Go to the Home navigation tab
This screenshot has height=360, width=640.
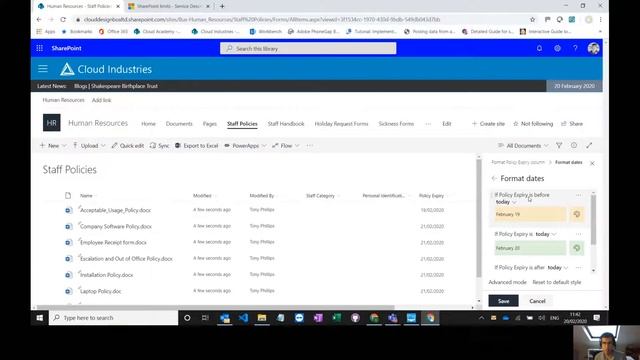tap(148, 124)
